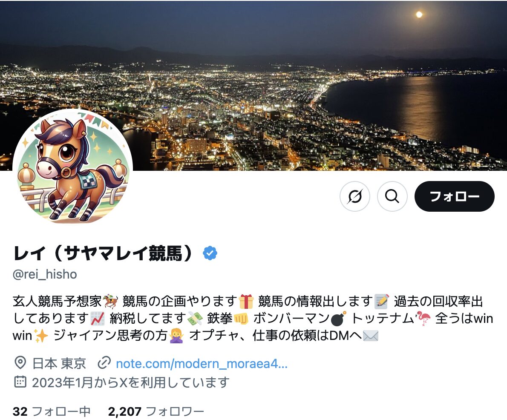Click the @rei_hisho username handle
The image size is (507, 420).
(x=45, y=274)
